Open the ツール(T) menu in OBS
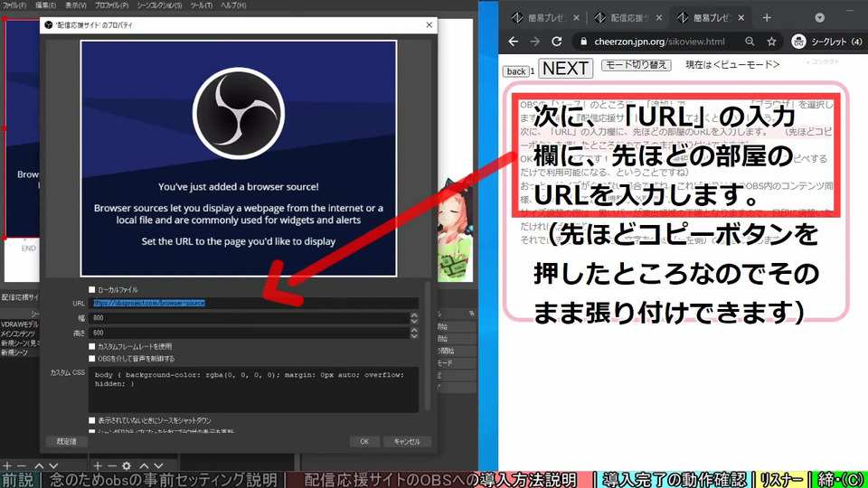 [x=201, y=5]
